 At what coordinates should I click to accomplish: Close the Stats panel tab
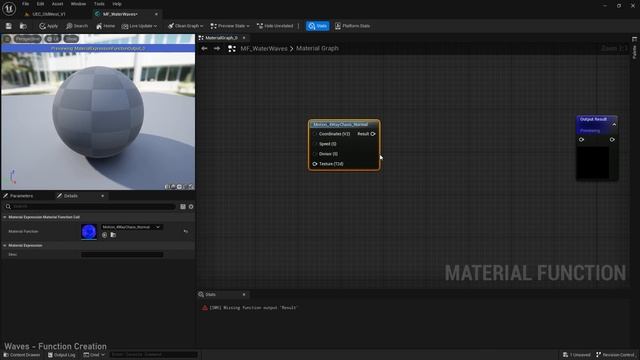click(x=244, y=294)
